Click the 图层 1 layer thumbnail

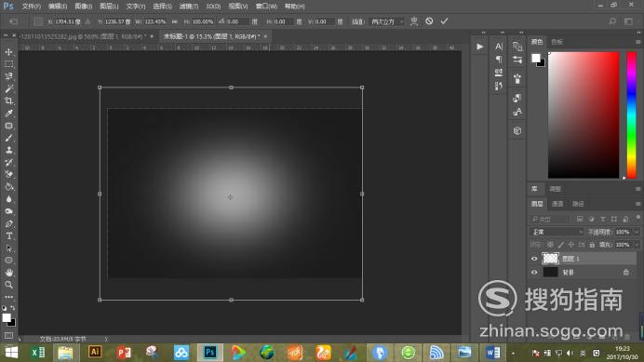tap(550, 259)
